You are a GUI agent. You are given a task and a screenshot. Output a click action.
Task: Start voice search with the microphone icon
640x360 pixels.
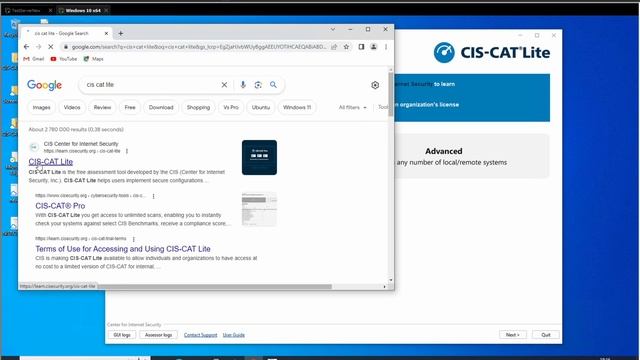tap(243, 85)
